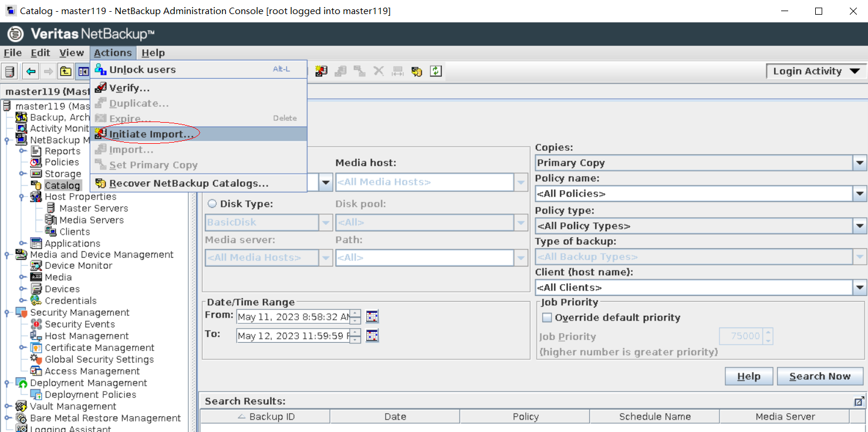
Task: Expand the Login Activity dropdown
Action: (x=855, y=71)
